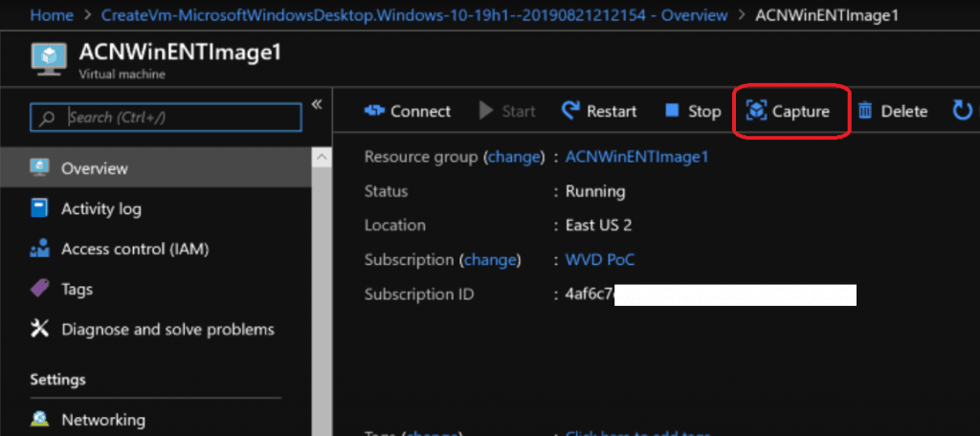Click the Access control people icon
The image size is (980, 436).
click(x=39, y=249)
